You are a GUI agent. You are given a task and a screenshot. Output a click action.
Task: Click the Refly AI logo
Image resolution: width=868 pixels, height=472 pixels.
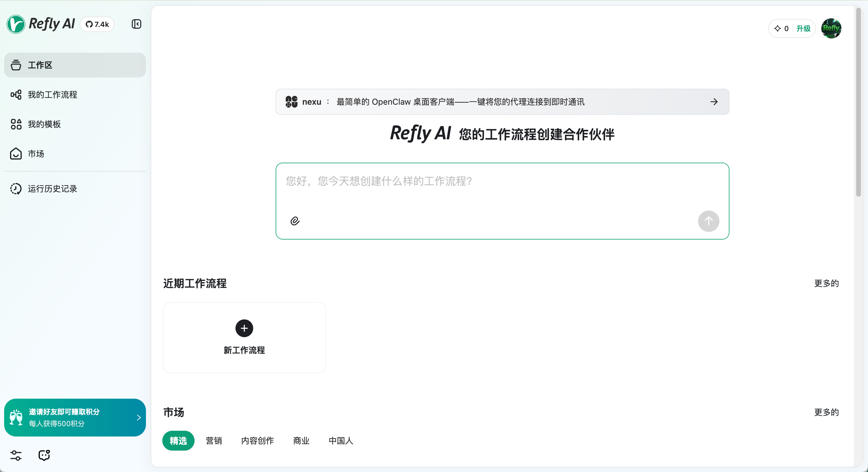click(x=41, y=24)
